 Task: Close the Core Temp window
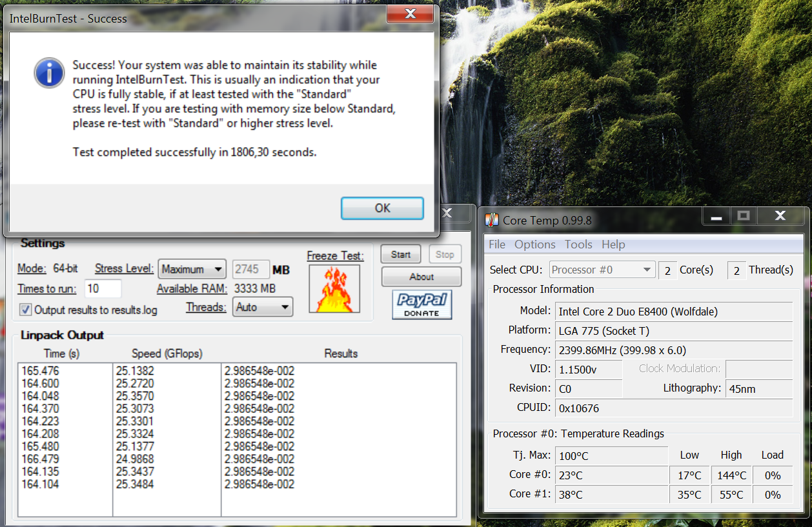[x=780, y=217]
